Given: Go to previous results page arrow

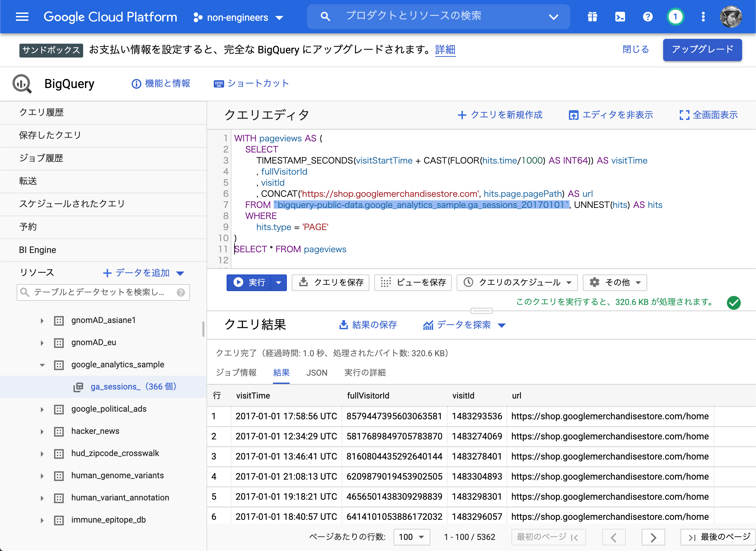Looking at the screenshot, I should [614, 537].
